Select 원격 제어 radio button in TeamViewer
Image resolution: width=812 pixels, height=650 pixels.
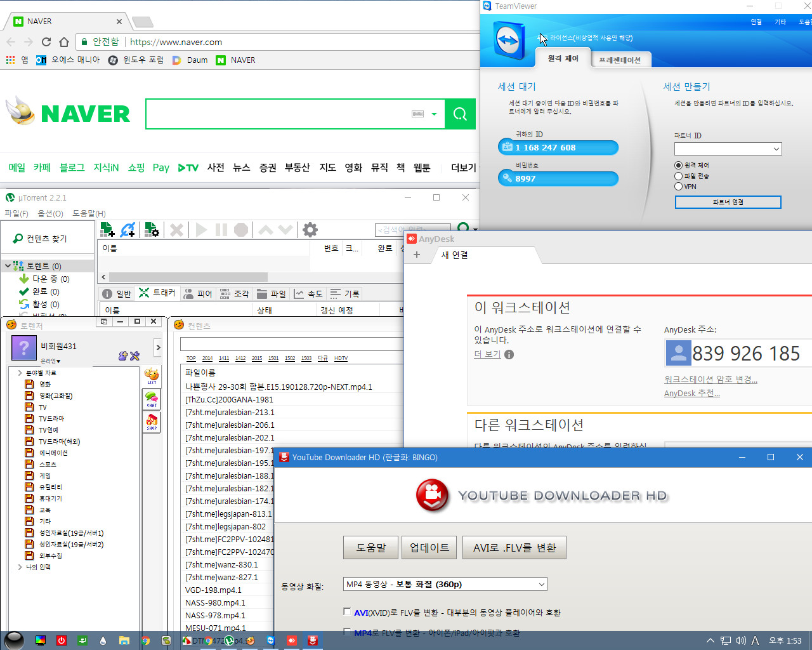coord(678,165)
